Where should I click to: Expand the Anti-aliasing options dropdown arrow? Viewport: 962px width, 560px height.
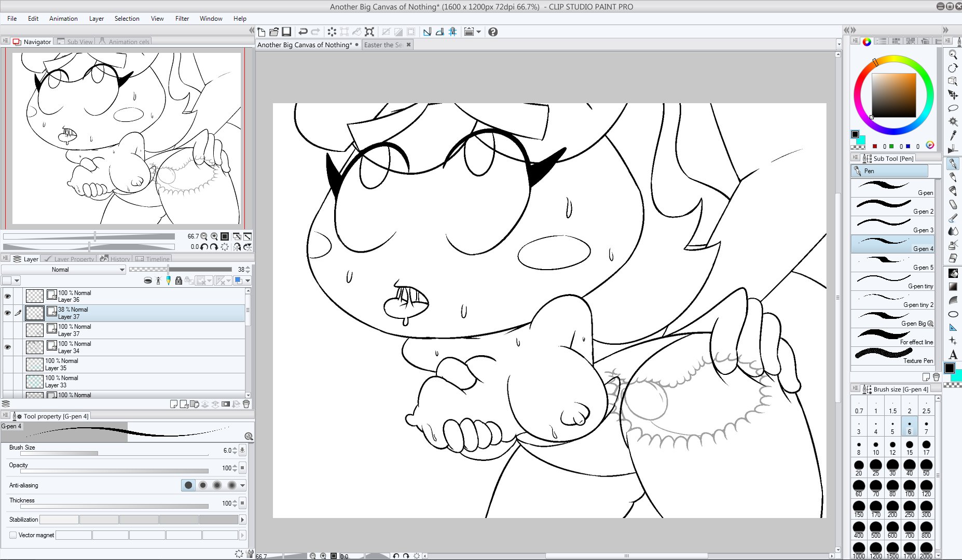(242, 485)
